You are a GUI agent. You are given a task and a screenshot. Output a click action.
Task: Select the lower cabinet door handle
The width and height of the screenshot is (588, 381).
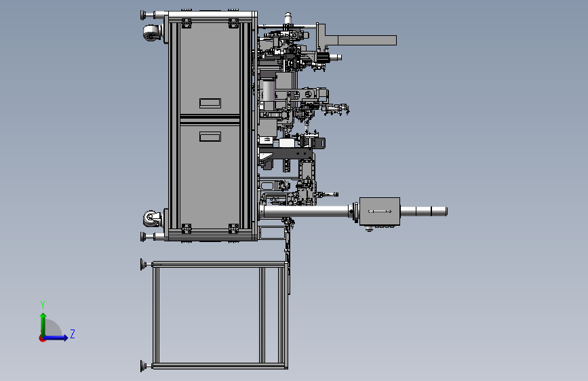click(x=210, y=136)
